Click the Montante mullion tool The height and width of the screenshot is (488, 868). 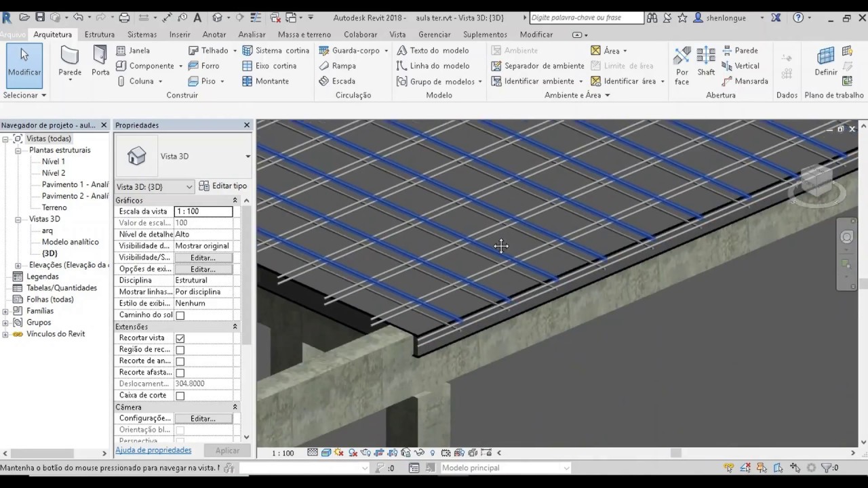[x=265, y=81]
